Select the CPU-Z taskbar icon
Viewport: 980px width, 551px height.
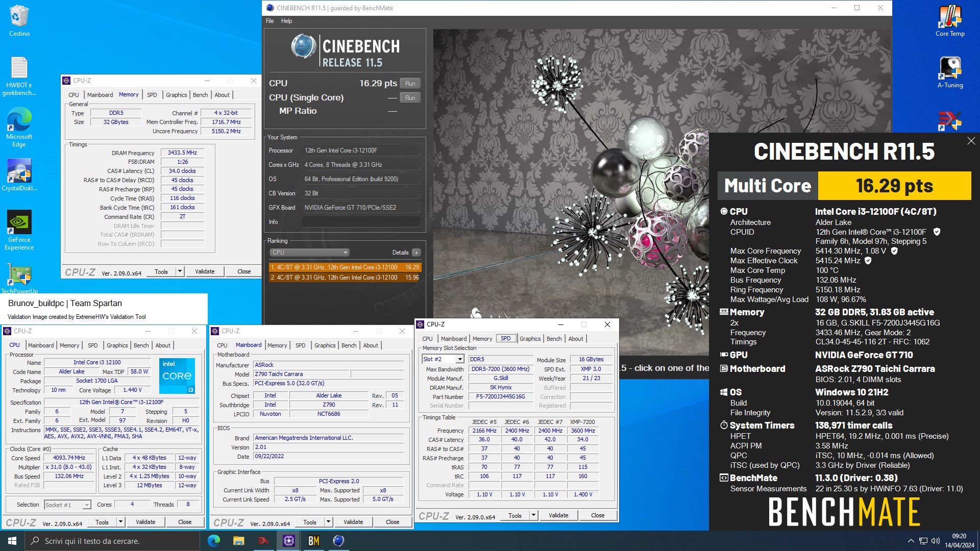pos(288,541)
